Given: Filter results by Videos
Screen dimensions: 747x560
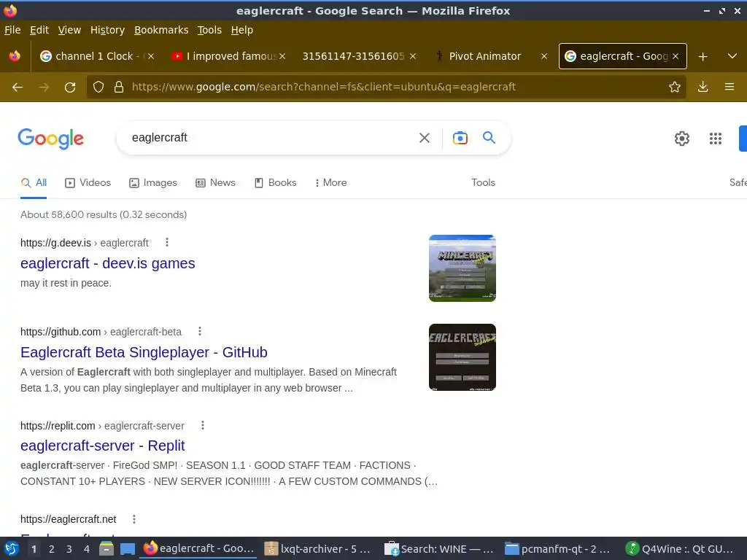Looking at the screenshot, I should pyautogui.click(x=88, y=183).
